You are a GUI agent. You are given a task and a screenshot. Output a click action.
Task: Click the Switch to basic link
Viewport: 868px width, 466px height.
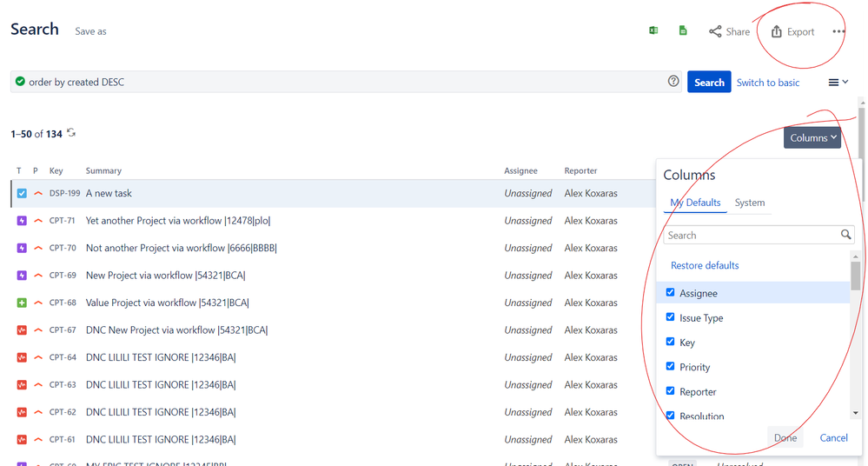click(768, 83)
